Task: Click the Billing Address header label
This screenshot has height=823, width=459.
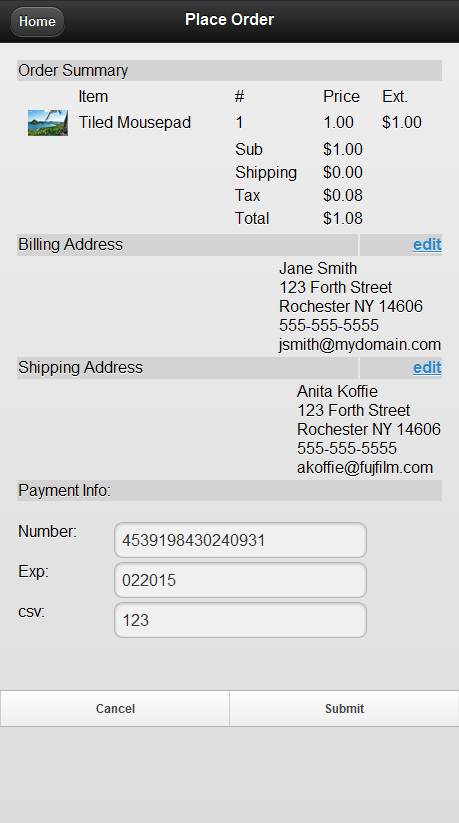Action: tap(70, 245)
